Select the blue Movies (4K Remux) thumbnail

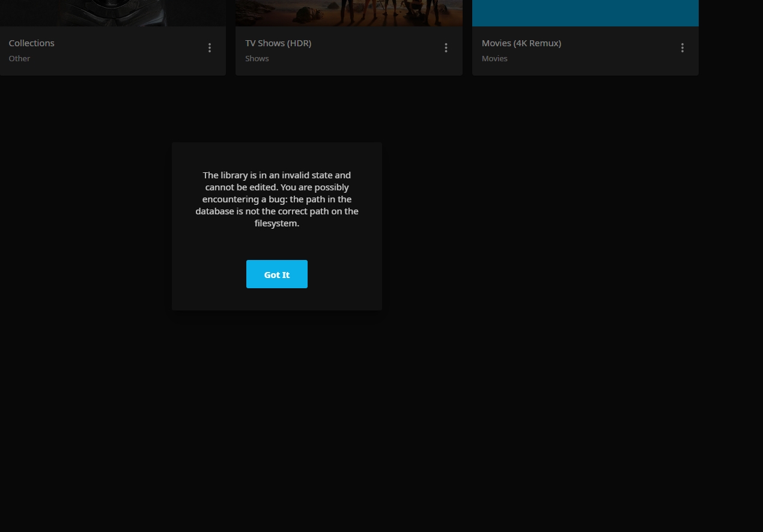coord(585,13)
